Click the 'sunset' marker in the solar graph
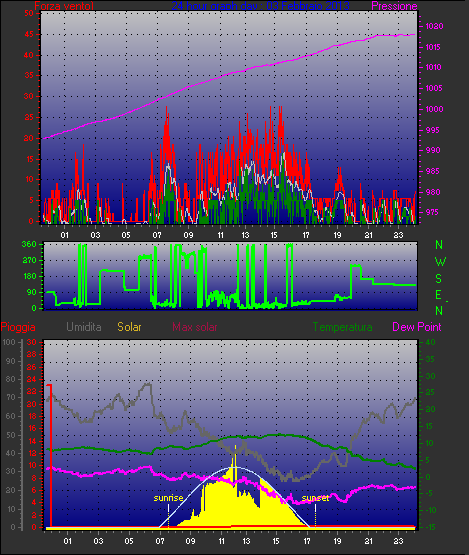 coord(315,498)
